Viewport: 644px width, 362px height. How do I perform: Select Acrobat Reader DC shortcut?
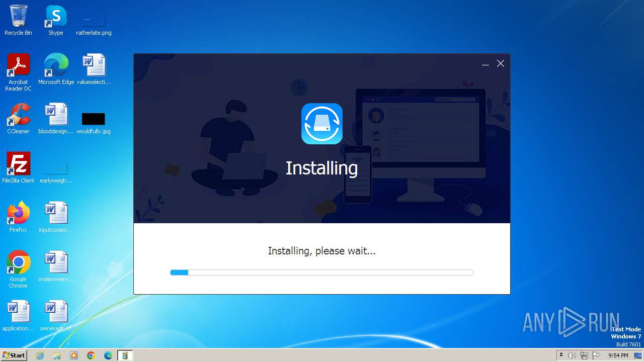pos(18,73)
